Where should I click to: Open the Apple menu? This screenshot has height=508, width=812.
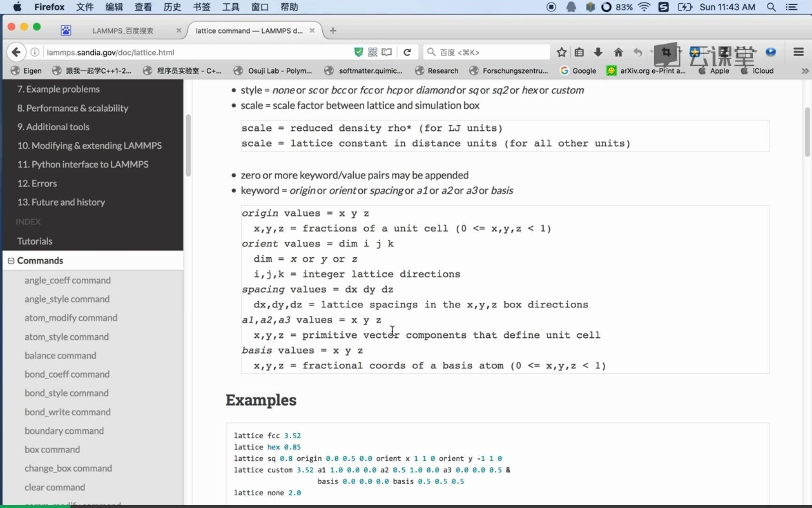[17, 7]
